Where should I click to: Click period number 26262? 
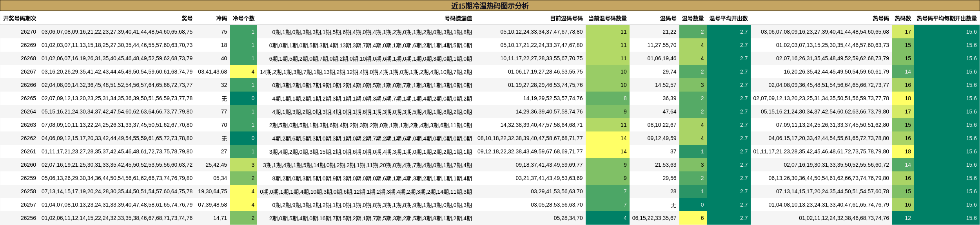pyautogui.click(x=28, y=138)
